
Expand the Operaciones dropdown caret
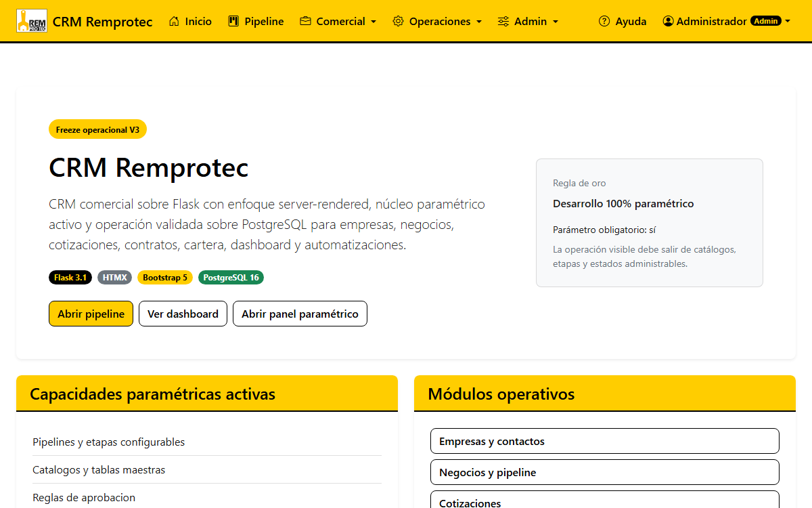[x=479, y=22]
